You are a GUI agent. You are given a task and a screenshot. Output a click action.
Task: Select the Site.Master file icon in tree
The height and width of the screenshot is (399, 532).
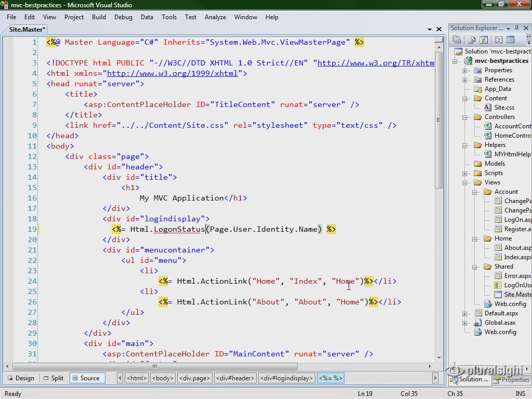pos(498,295)
